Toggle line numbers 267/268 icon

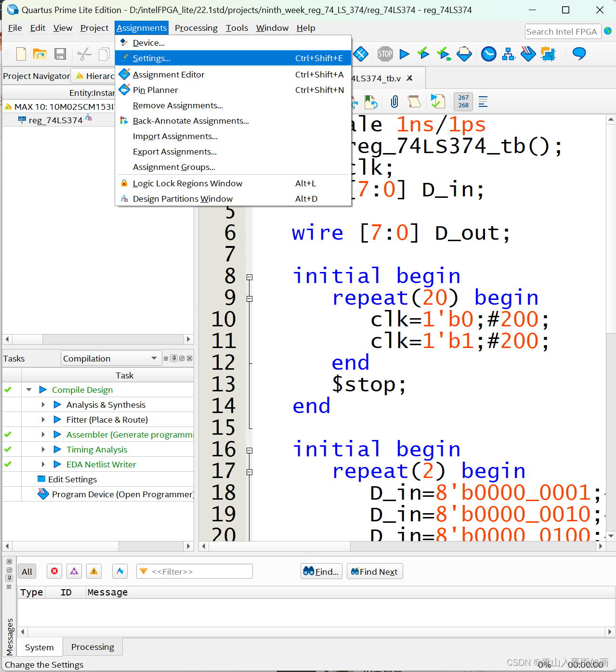463,102
